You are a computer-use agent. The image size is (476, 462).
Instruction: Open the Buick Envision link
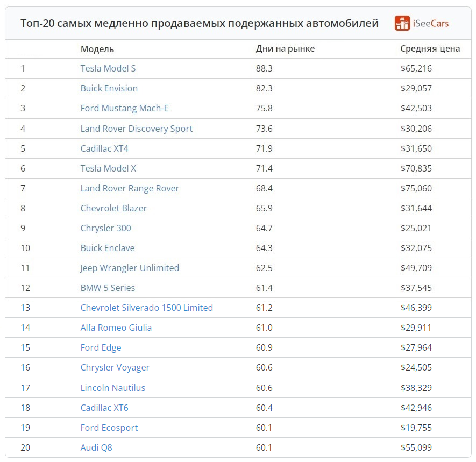[109, 88]
